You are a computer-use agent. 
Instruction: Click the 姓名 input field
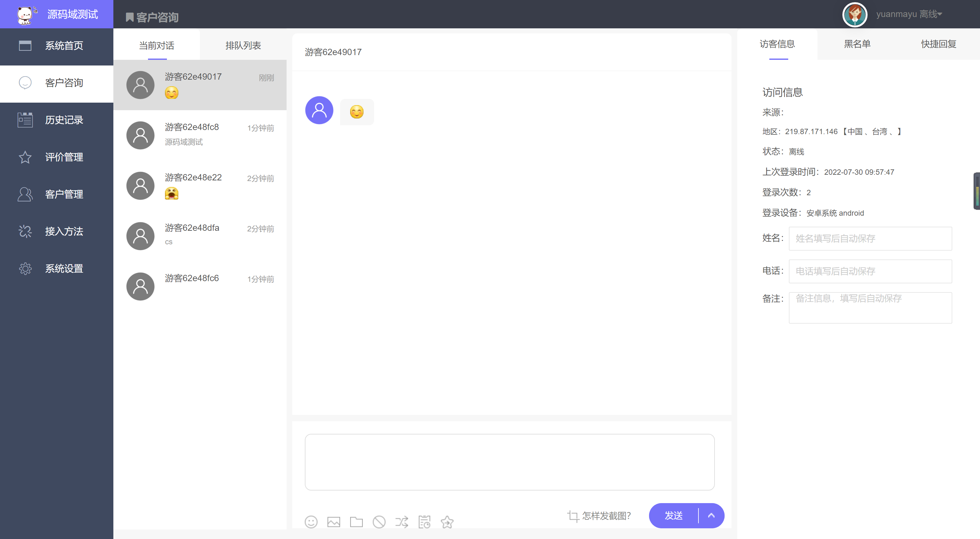click(x=870, y=239)
